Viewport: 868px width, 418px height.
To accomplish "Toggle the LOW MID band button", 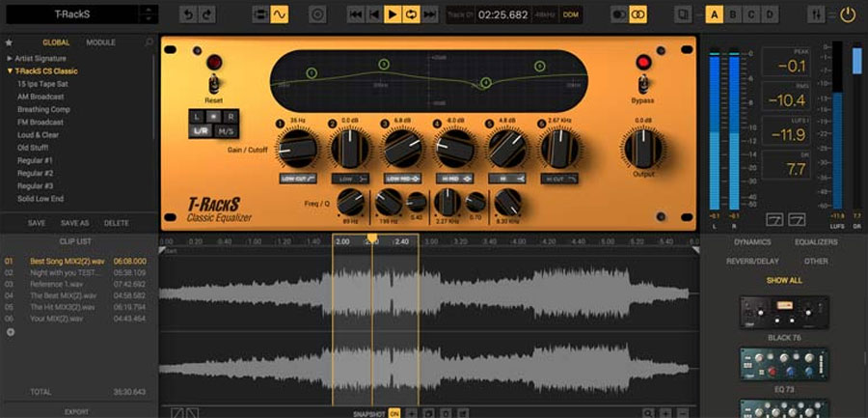I will [402, 179].
